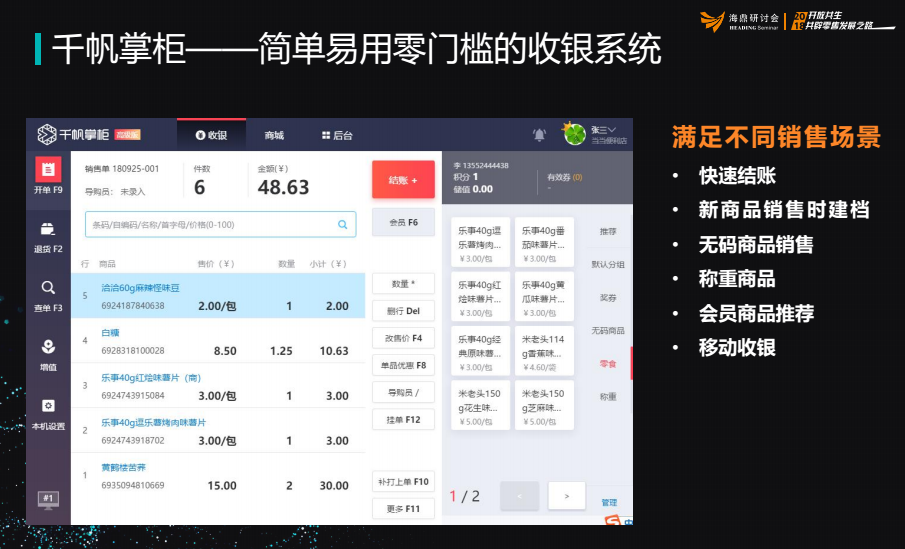Add product card 米老头150g花生味
Viewport: 905px width, 549px height.
point(480,405)
